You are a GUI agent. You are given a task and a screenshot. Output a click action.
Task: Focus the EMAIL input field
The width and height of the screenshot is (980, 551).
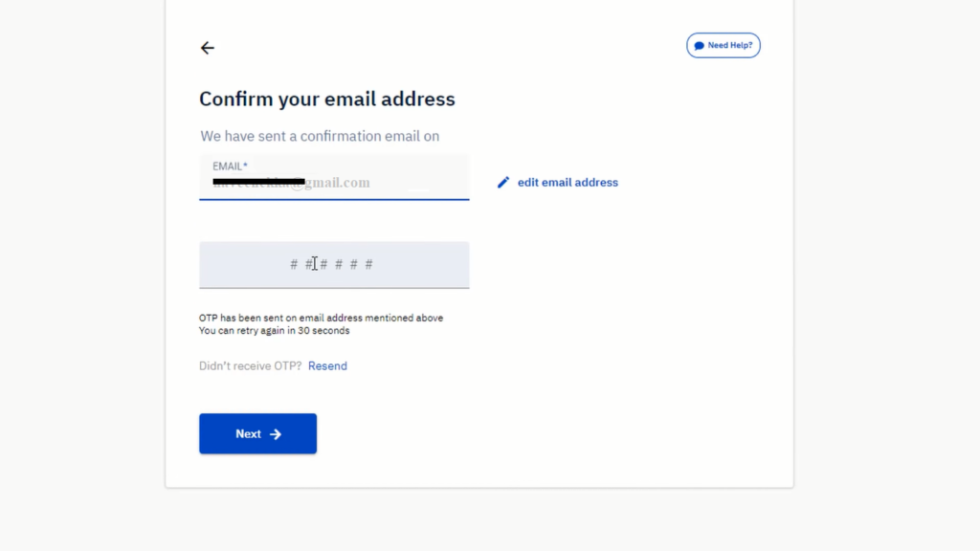point(334,177)
